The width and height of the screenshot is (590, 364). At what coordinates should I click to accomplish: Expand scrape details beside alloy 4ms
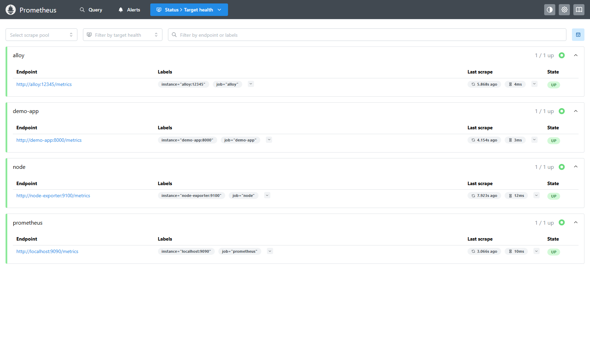(x=534, y=84)
